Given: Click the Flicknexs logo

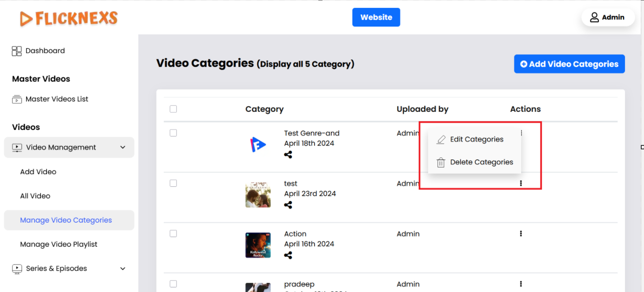Looking at the screenshot, I should pyautogui.click(x=69, y=18).
